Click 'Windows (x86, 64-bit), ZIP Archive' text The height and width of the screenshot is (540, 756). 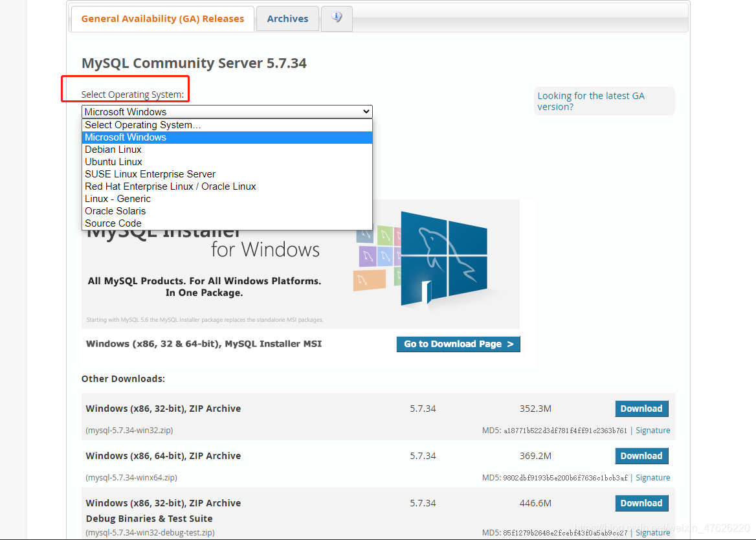tap(163, 456)
